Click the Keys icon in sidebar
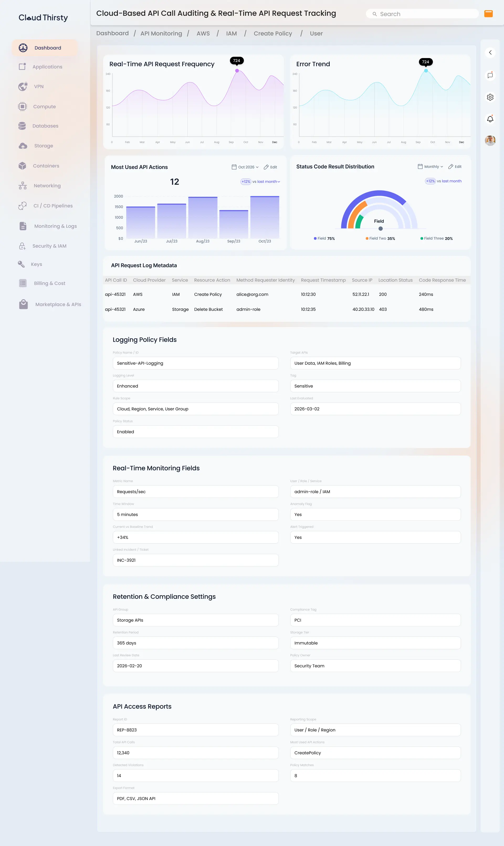Image resolution: width=504 pixels, height=846 pixels. [x=21, y=264]
